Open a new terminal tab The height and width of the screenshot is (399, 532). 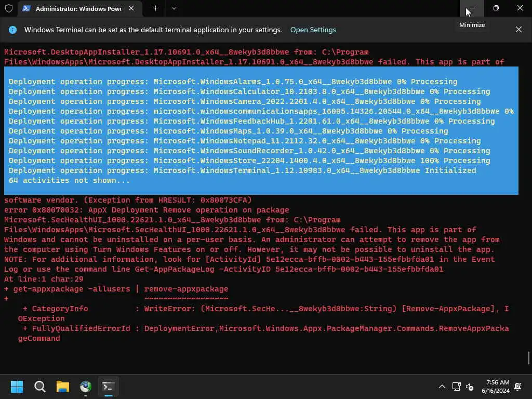[155, 8]
